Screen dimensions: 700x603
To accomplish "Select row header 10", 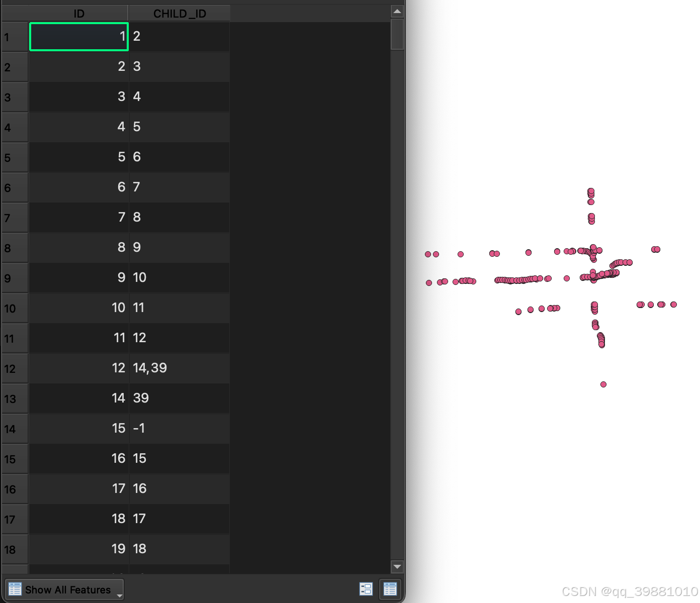I will point(15,308).
